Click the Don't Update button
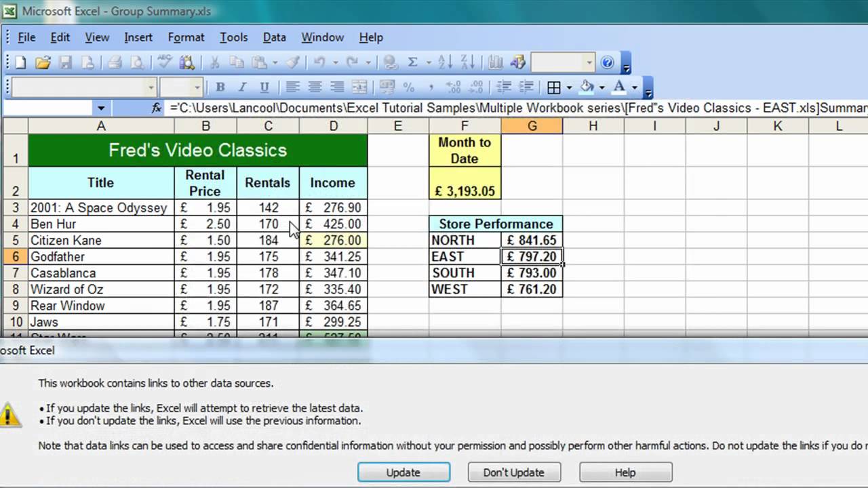This screenshot has width=868, height=488. point(514,472)
